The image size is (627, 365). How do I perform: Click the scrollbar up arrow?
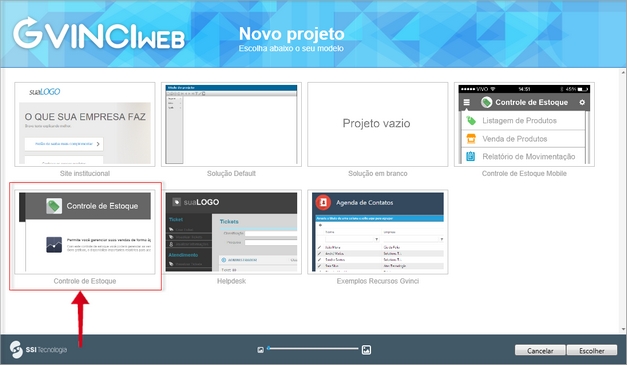(x=623, y=73)
